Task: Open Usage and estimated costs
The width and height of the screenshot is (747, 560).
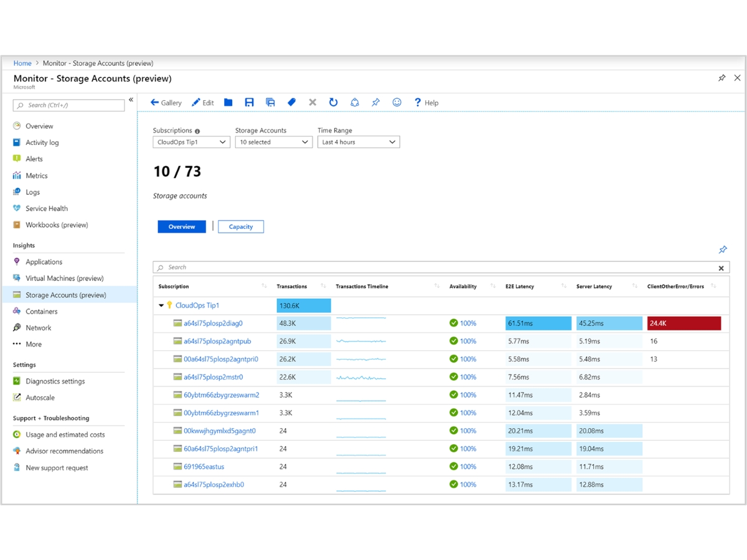Action: point(65,434)
